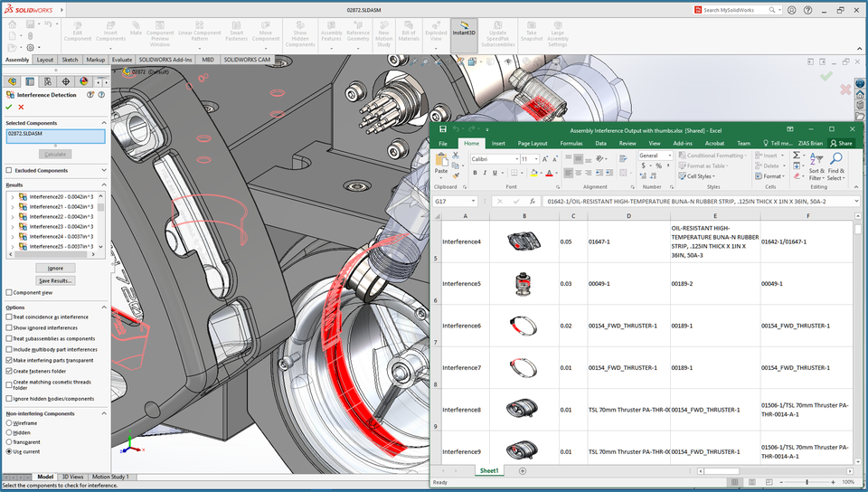
Task: Cancel interference detection with the red X
Action: click(21, 107)
